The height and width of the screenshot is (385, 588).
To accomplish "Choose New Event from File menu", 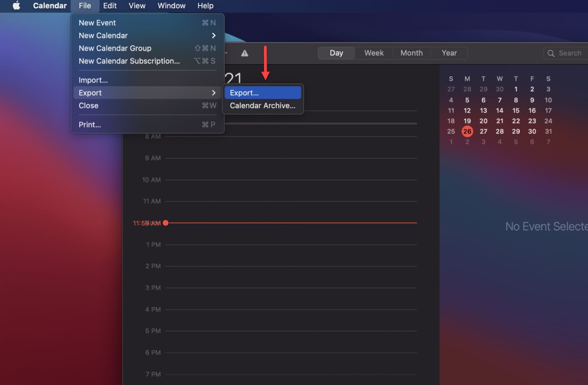I will [x=147, y=23].
